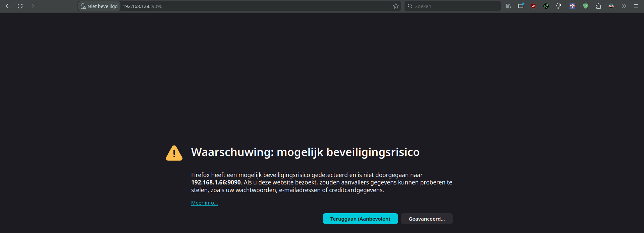
Task: Click the forward navigation arrow
Action: point(32,6)
